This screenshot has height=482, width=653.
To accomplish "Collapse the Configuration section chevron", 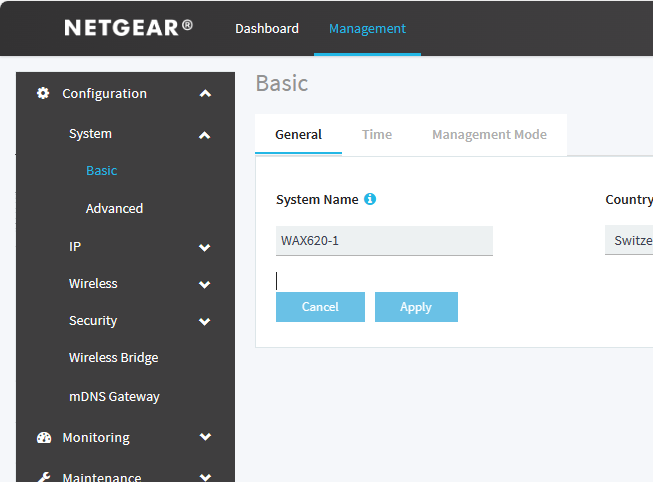I will [x=205, y=94].
